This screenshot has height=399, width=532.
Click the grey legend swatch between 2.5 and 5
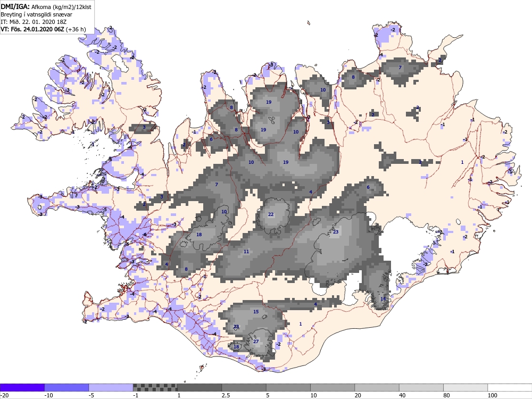[x=244, y=387]
